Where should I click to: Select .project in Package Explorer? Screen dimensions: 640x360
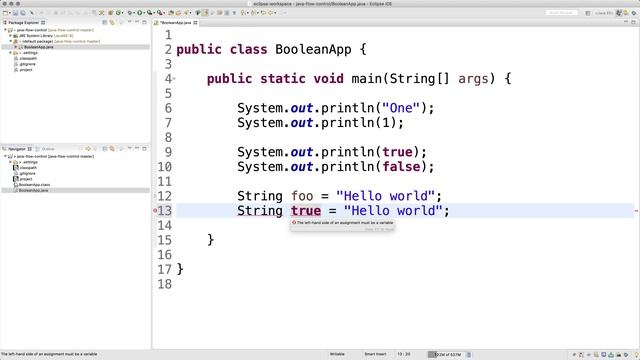pos(26,70)
